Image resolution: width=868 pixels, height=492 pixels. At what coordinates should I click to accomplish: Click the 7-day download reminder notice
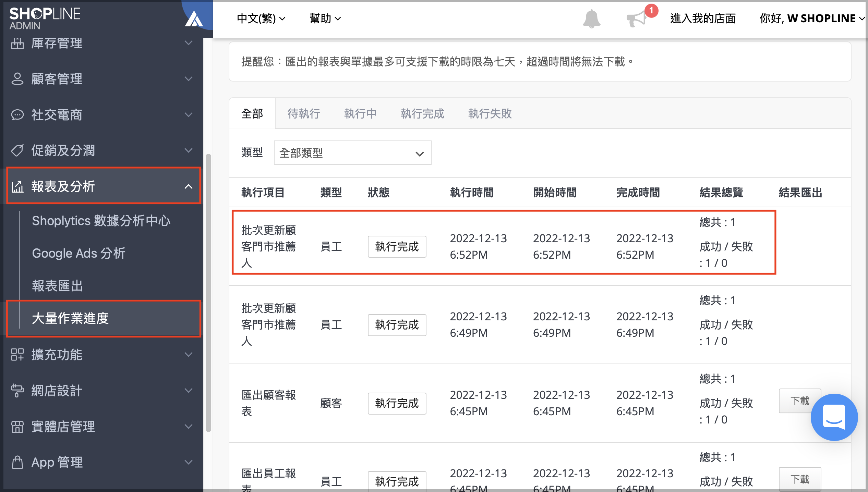540,62
